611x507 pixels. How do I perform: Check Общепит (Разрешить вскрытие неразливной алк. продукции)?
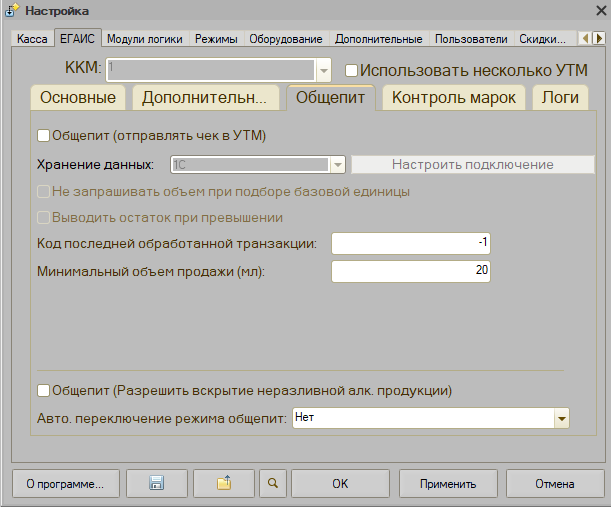(43, 390)
